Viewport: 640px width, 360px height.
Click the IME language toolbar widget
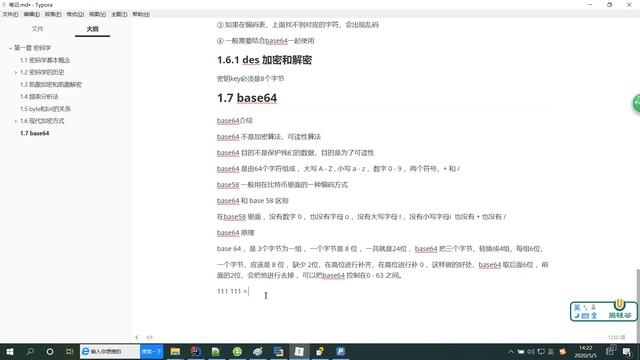[604, 311]
